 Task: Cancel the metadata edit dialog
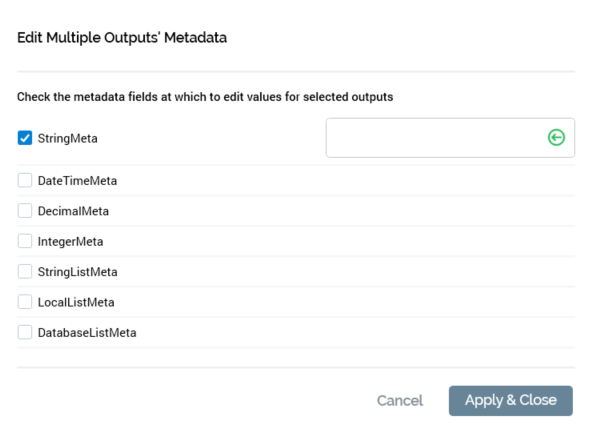coord(400,401)
